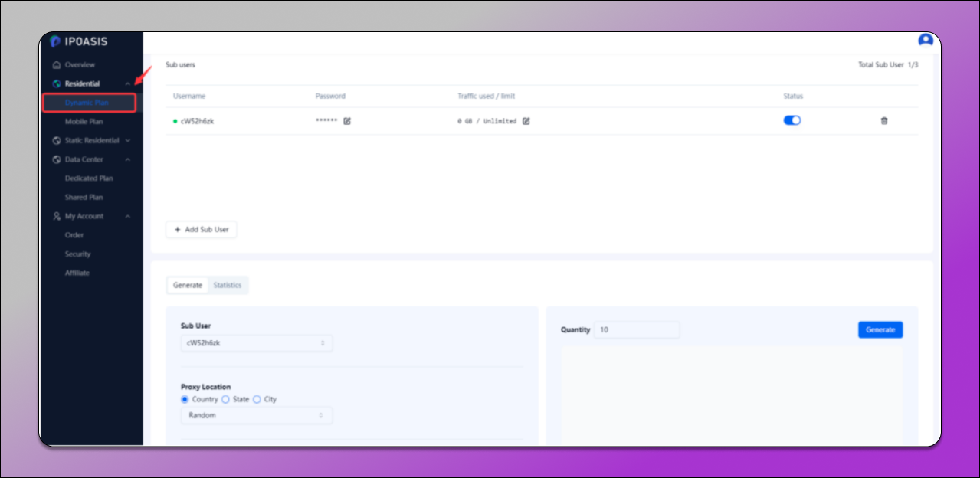The height and width of the screenshot is (478, 980).
Task: Click the Traffic used / limit header
Action: pos(486,97)
